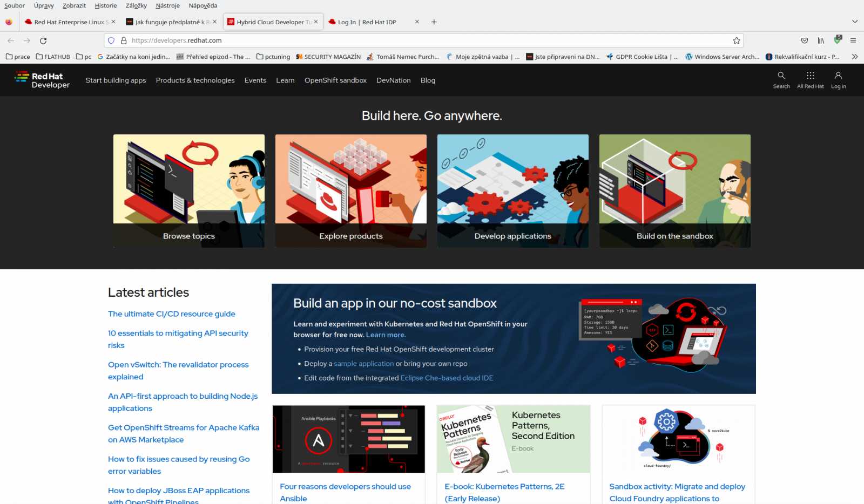Image resolution: width=864 pixels, height=504 pixels.
Task: Open the pctuning bookmark folder
Action: tap(273, 57)
